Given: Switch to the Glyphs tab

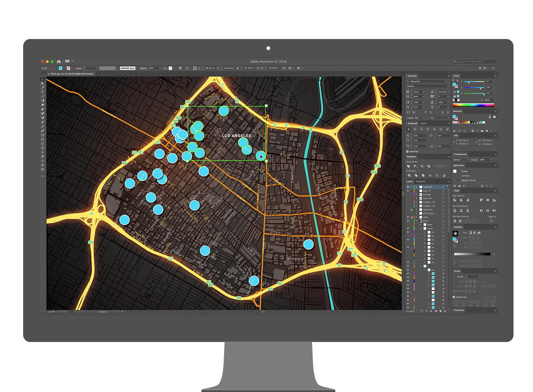Looking at the screenshot, I should [424, 123].
